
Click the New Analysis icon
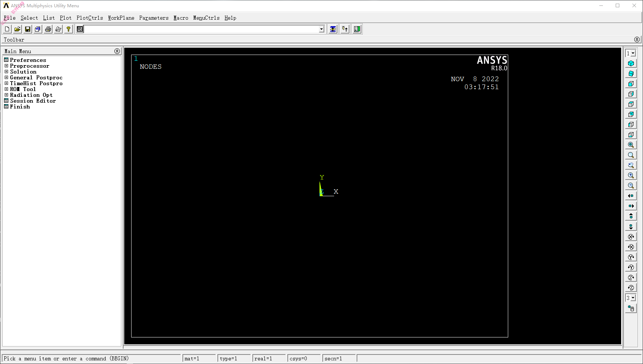7,29
